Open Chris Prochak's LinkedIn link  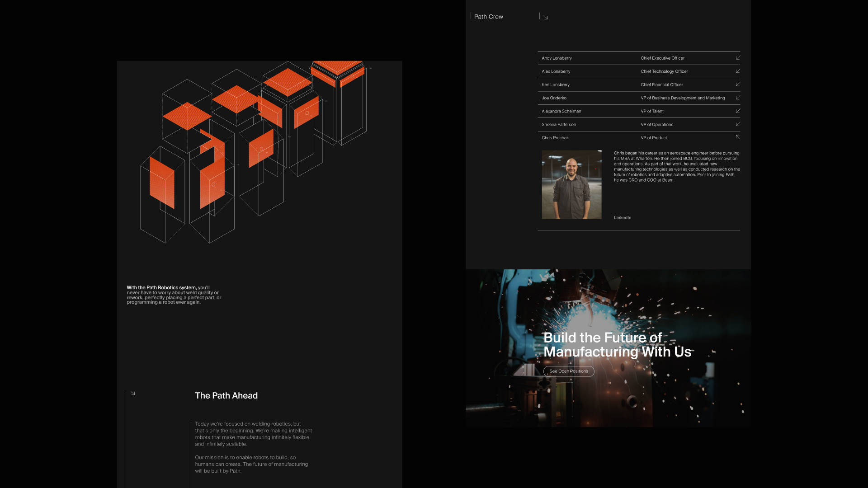pyautogui.click(x=623, y=218)
